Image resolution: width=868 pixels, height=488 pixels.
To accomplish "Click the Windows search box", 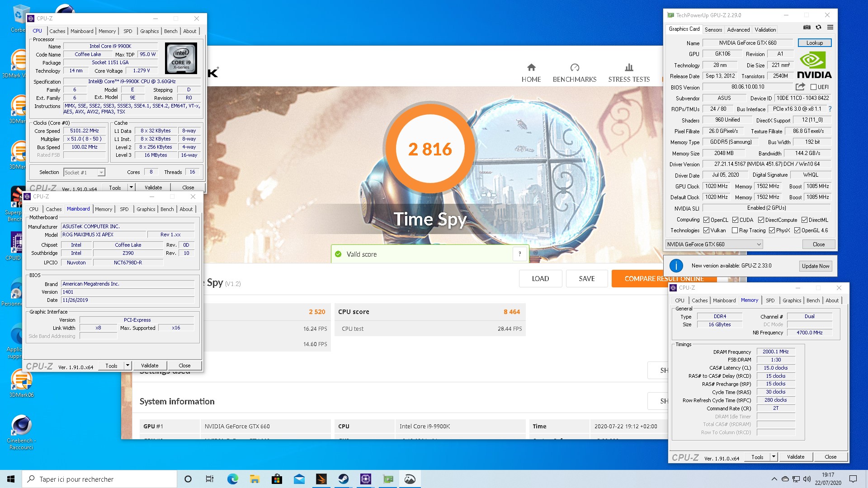I will 99,479.
